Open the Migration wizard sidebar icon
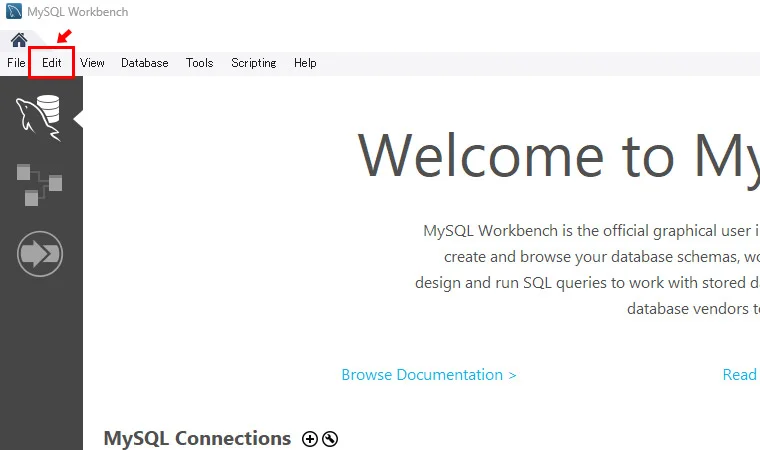The width and height of the screenshot is (760, 450). pyautogui.click(x=40, y=254)
